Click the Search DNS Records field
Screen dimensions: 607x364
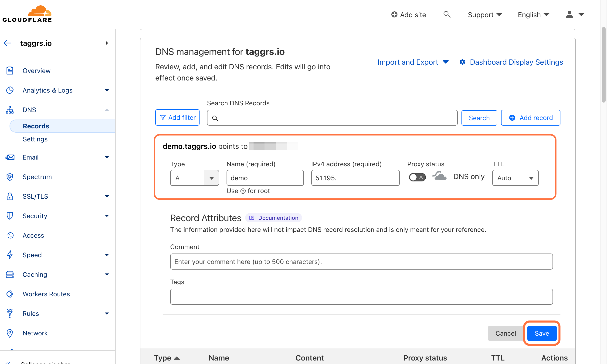coord(332,118)
